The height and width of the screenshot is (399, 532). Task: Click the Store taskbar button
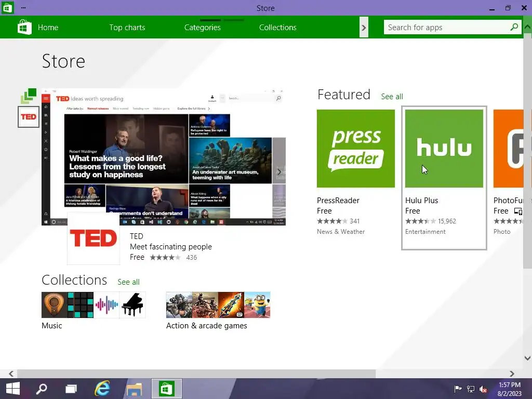(166, 389)
